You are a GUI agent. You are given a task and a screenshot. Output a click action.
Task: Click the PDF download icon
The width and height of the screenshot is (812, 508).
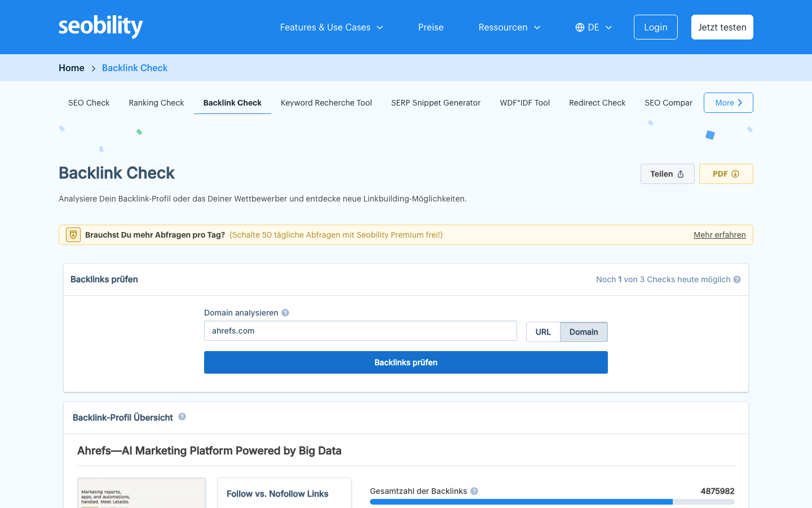[x=735, y=174]
